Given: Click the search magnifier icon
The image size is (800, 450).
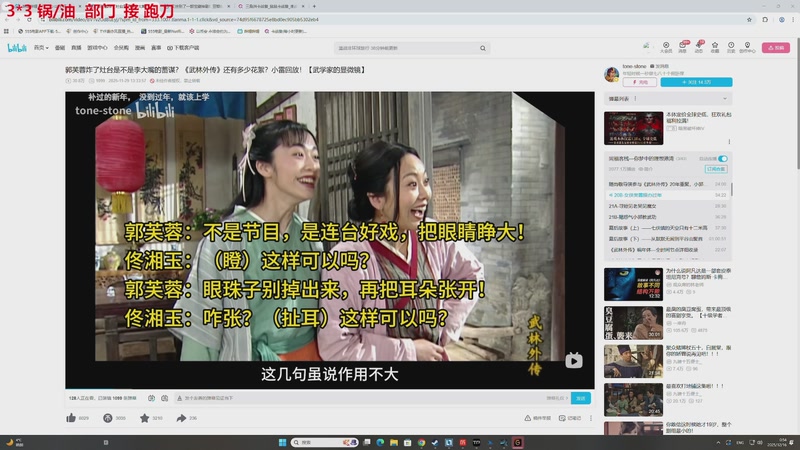Looking at the screenshot, I should [483, 48].
